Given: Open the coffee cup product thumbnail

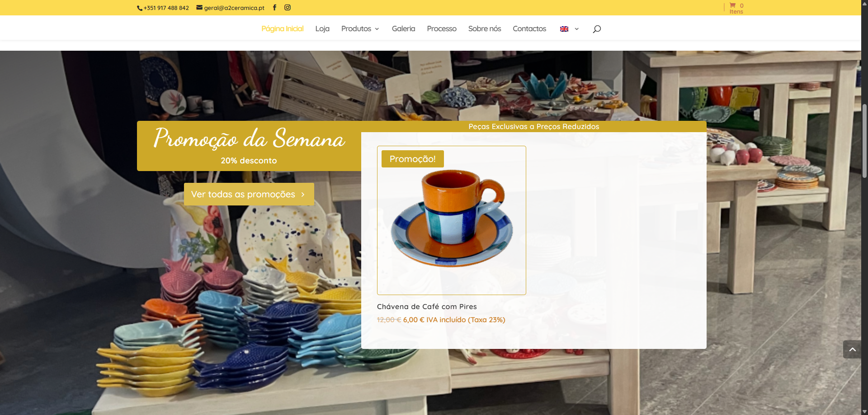Looking at the screenshot, I should click(452, 220).
